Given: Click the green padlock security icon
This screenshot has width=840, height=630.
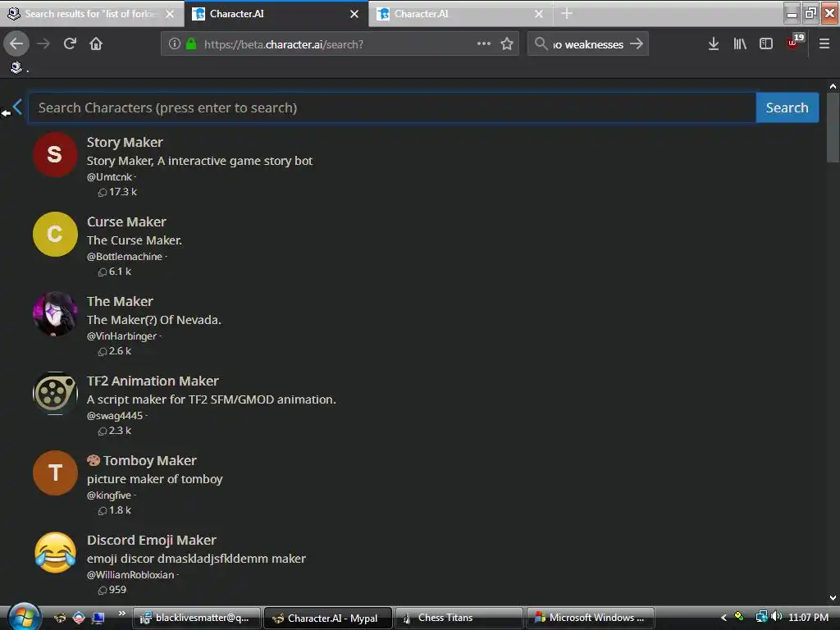Looking at the screenshot, I should point(190,44).
